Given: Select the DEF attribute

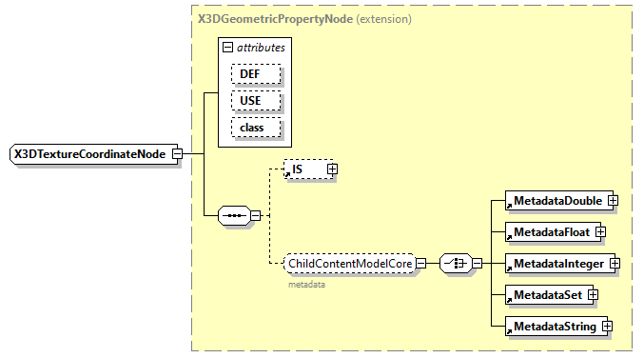Looking at the screenshot, I should (256, 74).
